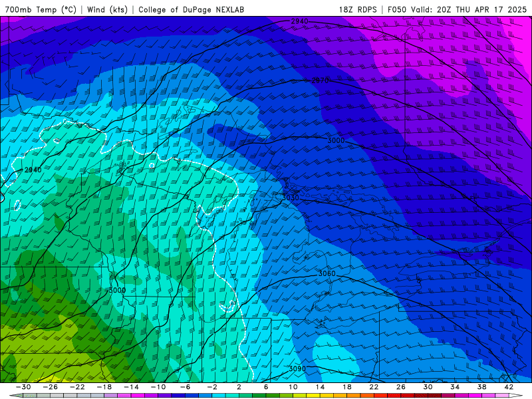The image size is (532, 399).
Task: Click 'F050 Valid: 20Z THU APR 17 2025' text
Action: tap(457, 9)
